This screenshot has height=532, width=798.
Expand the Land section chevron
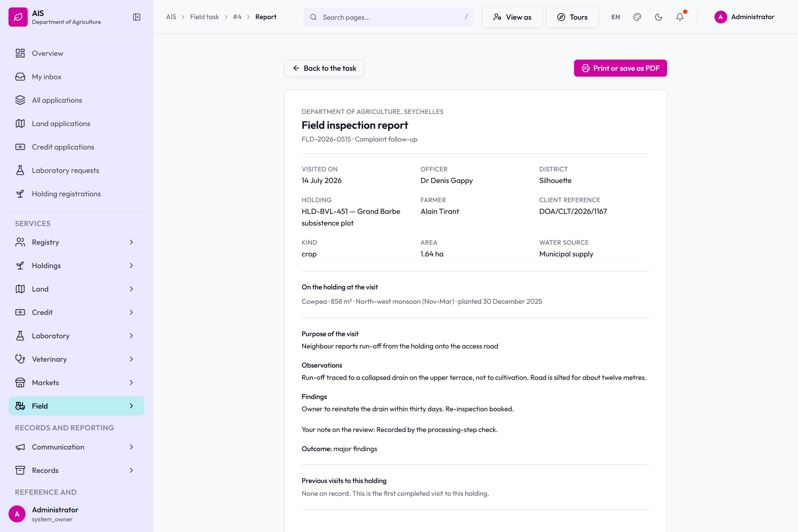point(131,289)
